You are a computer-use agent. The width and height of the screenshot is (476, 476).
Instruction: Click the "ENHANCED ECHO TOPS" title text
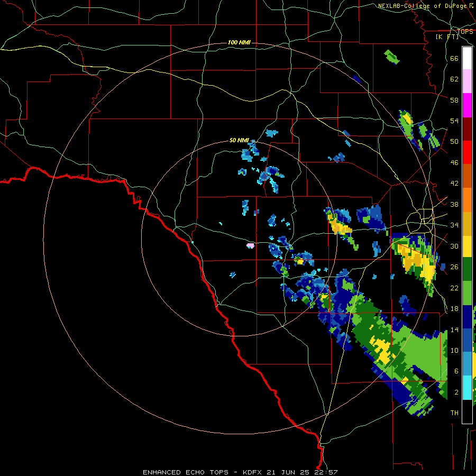(x=186, y=472)
